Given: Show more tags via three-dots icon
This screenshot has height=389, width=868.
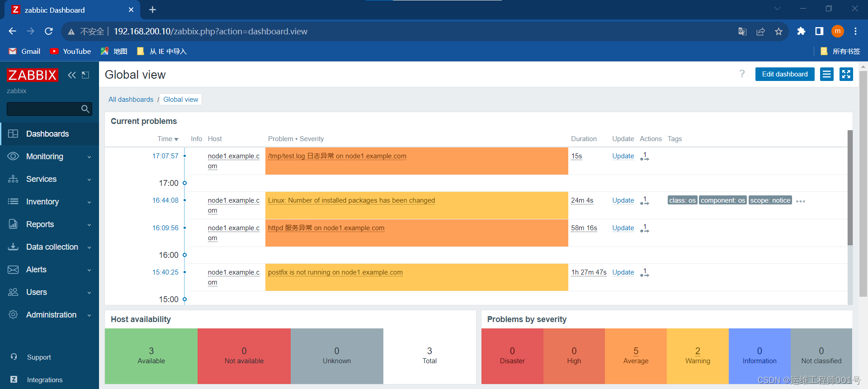Looking at the screenshot, I should (x=801, y=201).
